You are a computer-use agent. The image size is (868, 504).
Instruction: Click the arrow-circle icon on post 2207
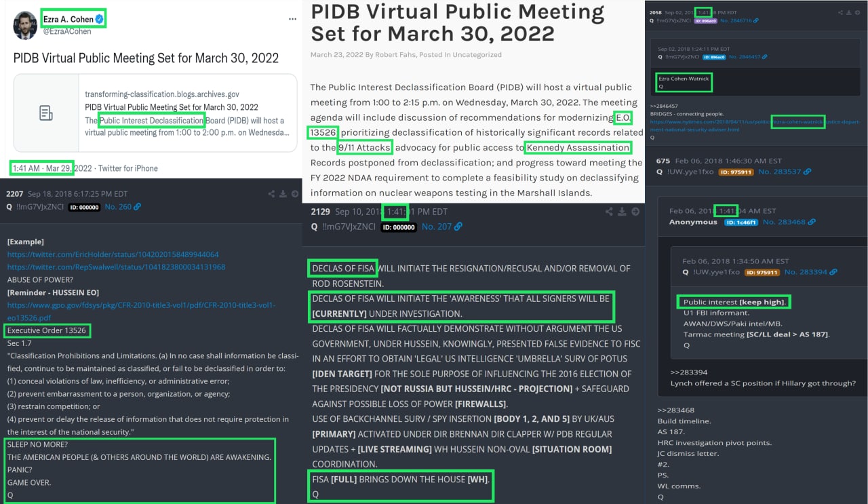point(294,194)
